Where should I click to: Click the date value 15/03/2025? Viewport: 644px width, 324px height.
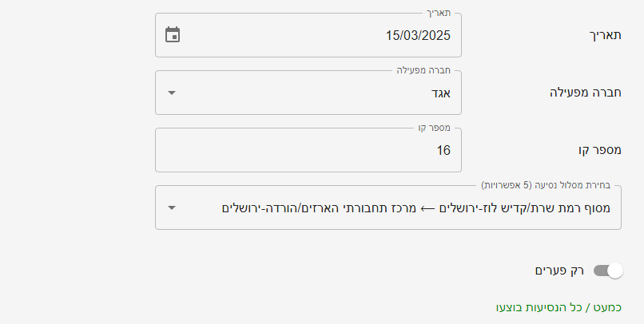click(x=418, y=35)
